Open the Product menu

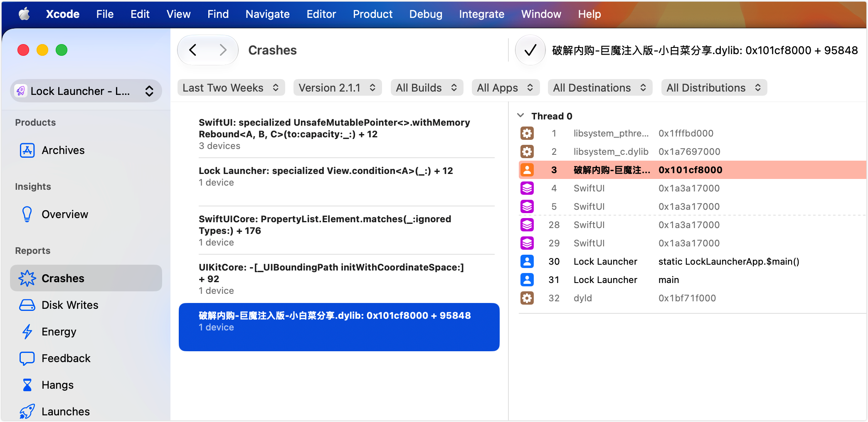(x=372, y=14)
